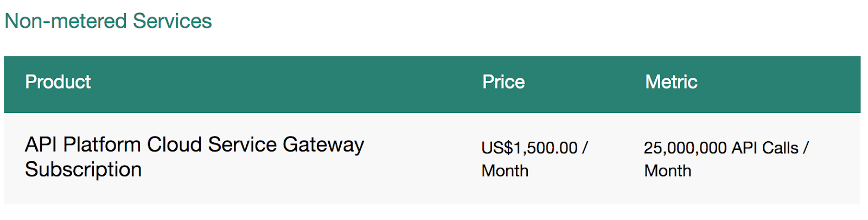Click the words Cloud Service in product name
This screenshot has height=220, width=868.
212,144
